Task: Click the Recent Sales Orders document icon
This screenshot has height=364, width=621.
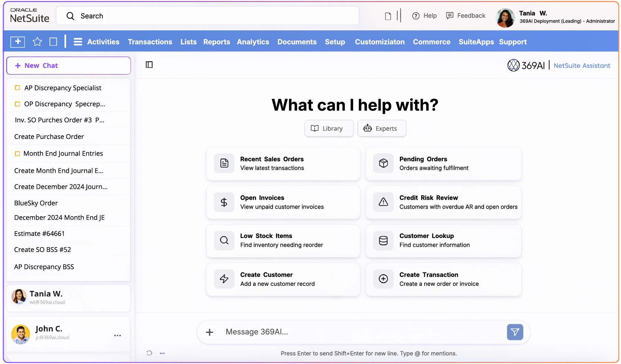Action: coord(224,163)
